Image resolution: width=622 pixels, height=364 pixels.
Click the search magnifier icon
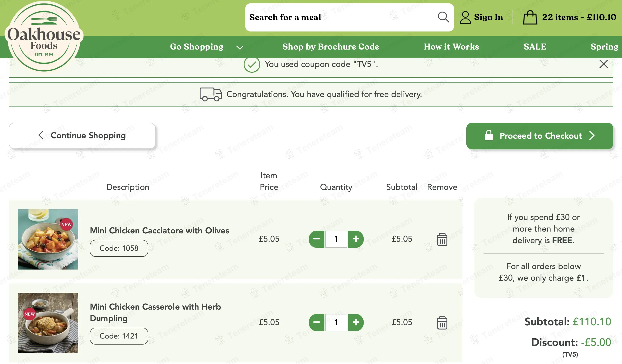(x=443, y=17)
